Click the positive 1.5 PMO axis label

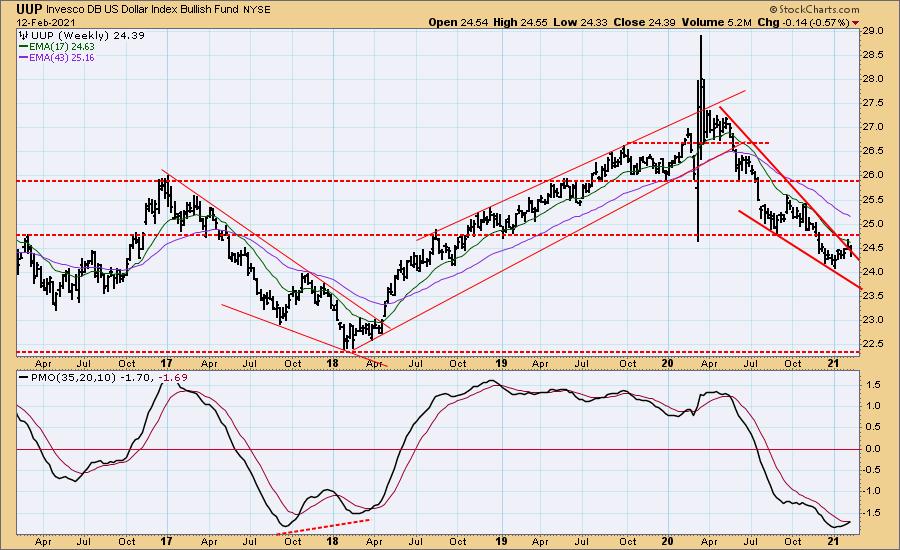coord(872,385)
